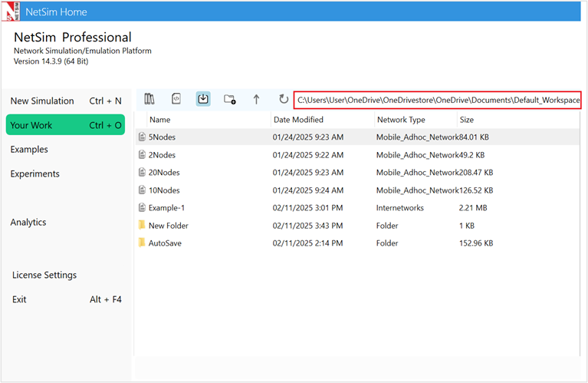Open the workspace library books icon
588x383 pixels.
[149, 99]
